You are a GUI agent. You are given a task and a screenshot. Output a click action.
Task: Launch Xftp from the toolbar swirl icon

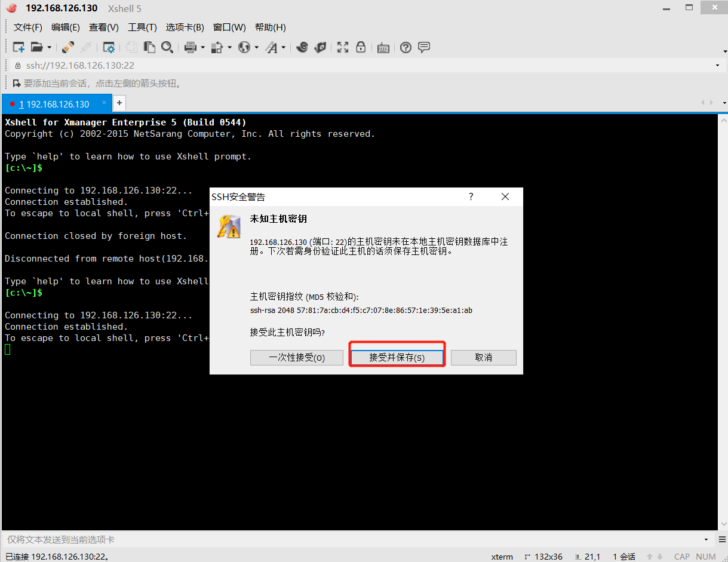pos(302,47)
